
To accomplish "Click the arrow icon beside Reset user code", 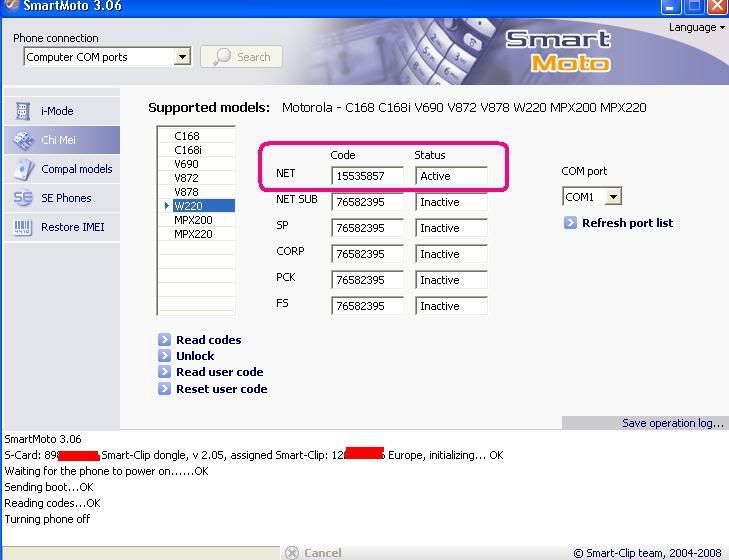I will pyautogui.click(x=164, y=388).
